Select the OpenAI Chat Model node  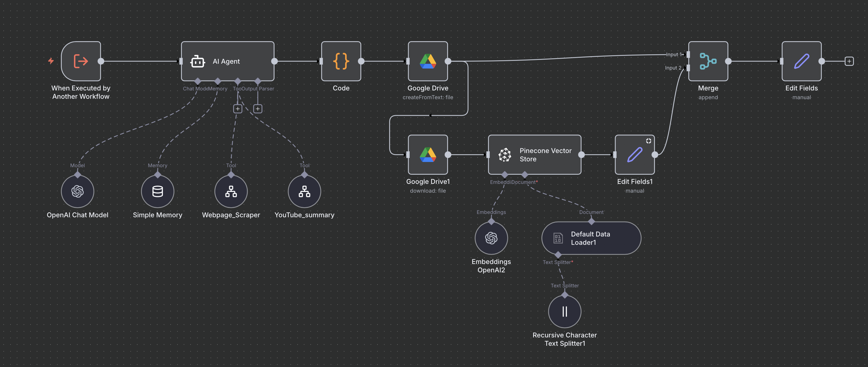pos(77,191)
